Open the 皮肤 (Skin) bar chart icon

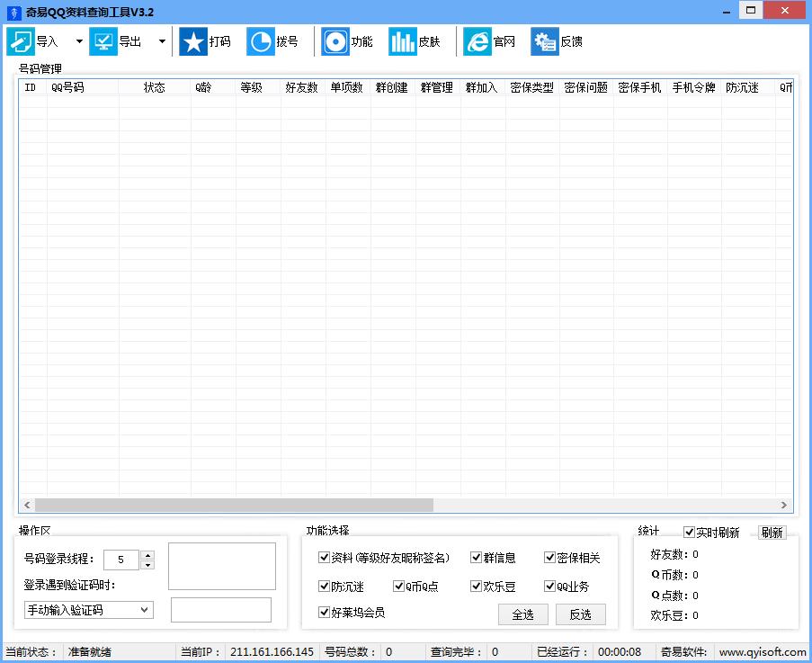(x=402, y=41)
